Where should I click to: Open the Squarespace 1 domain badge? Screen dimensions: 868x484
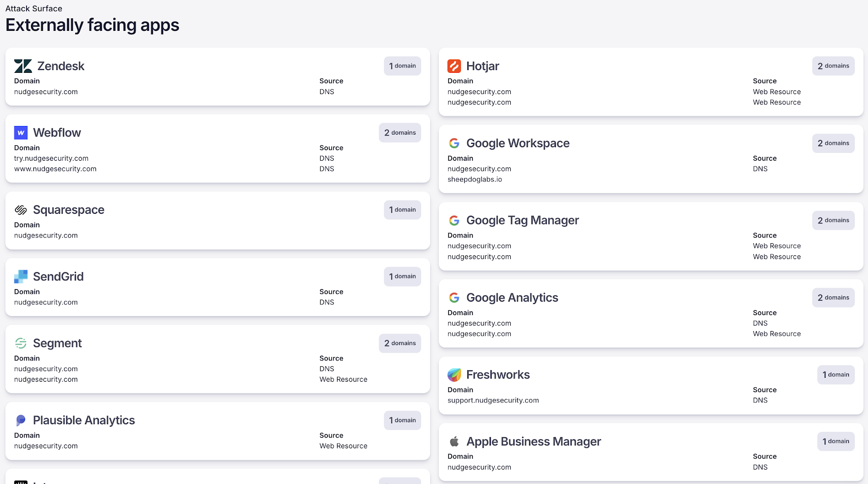pos(402,210)
